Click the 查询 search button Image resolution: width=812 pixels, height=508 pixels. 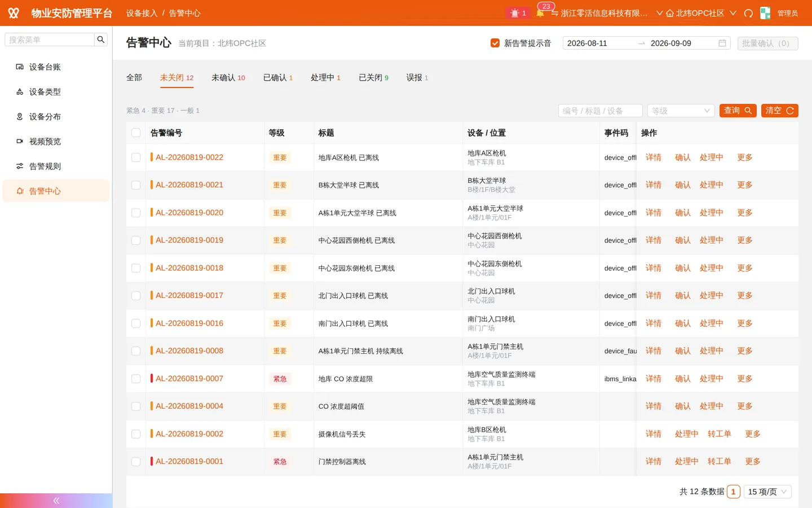(x=738, y=111)
